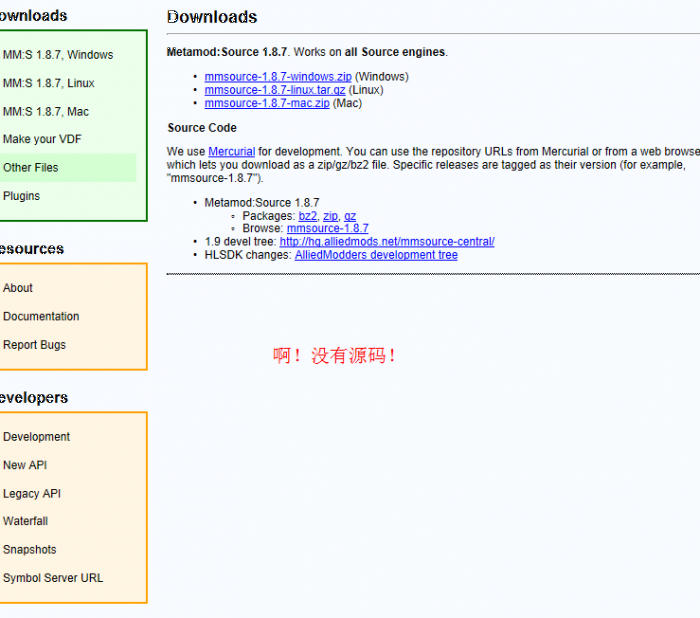This screenshot has width=700, height=618.
Task: Open Documentation in Resources box
Action: coord(41,316)
